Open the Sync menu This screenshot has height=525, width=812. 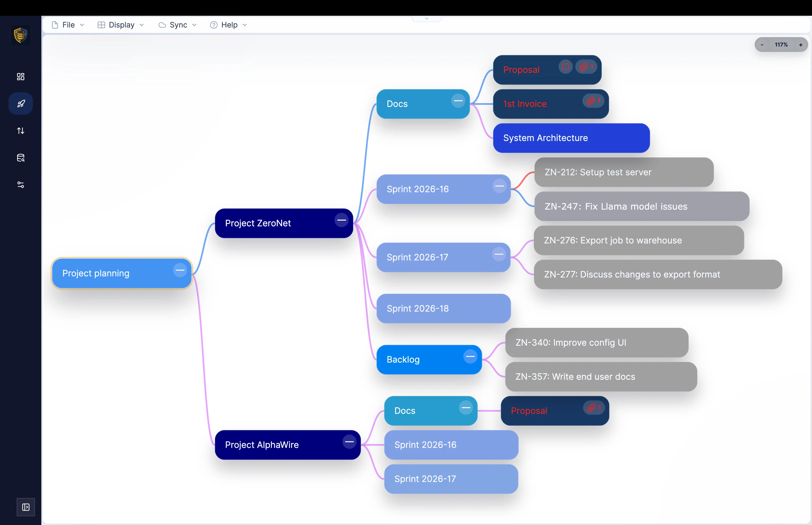[x=178, y=25]
